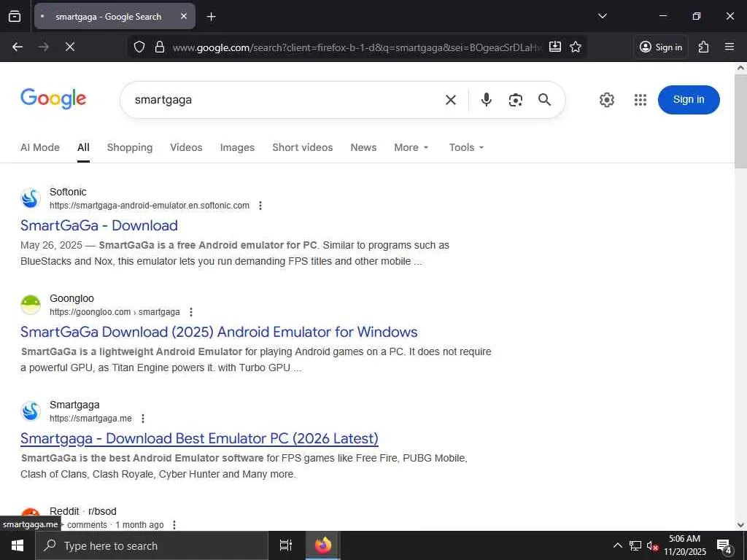Select the All results tab
This screenshot has height=560, width=747.
point(83,147)
